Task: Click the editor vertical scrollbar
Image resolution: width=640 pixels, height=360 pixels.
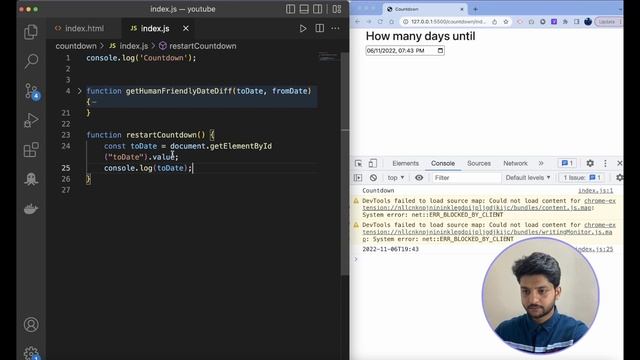Action: [345, 163]
